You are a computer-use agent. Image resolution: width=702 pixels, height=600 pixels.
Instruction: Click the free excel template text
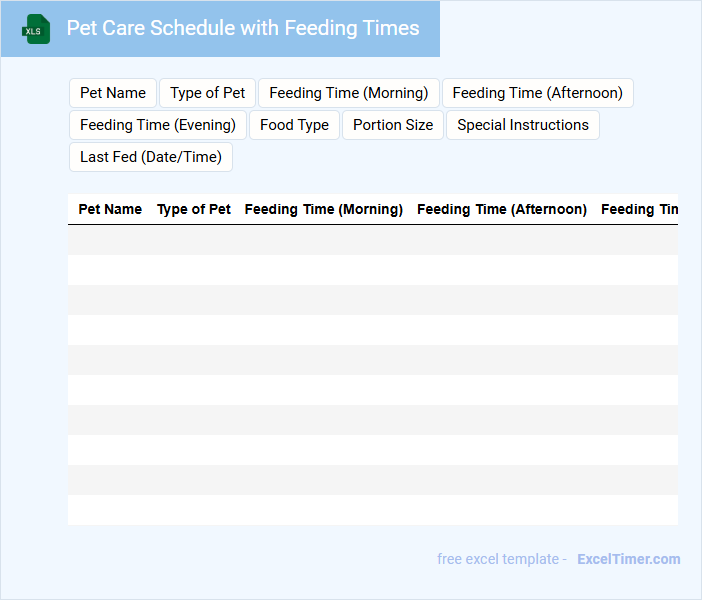coord(502,559)
